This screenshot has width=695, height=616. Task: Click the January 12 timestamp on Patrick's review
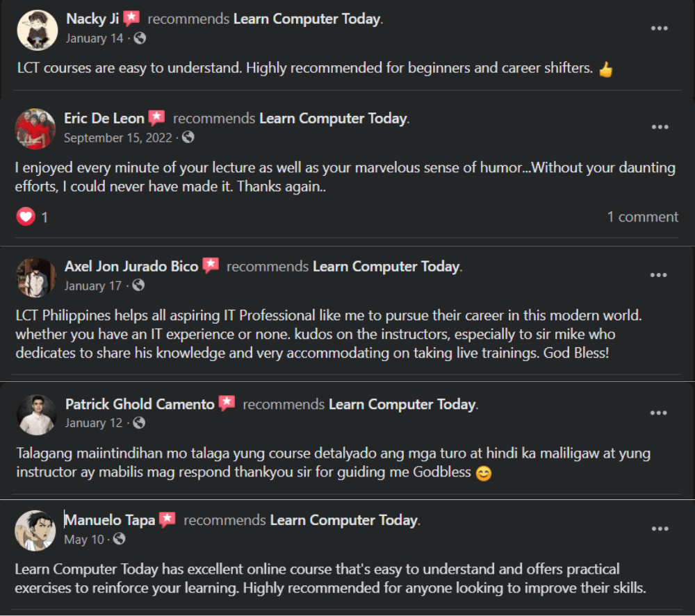(x=93, y=423)
